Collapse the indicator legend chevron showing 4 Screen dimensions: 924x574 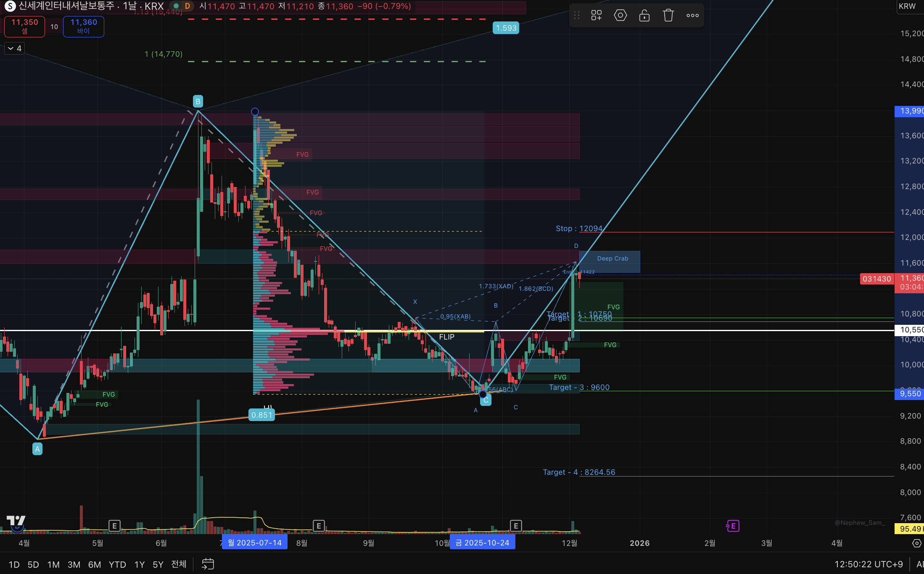pos(15,48)
